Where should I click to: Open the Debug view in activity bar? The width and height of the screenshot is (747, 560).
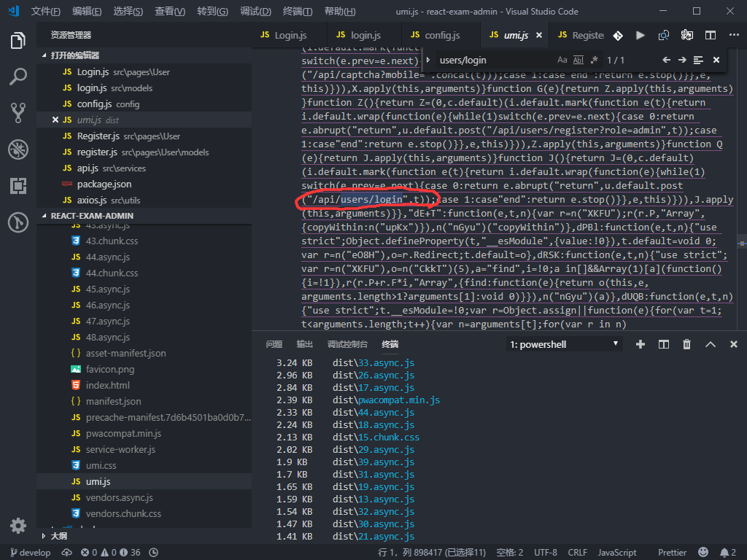[18, 149]
